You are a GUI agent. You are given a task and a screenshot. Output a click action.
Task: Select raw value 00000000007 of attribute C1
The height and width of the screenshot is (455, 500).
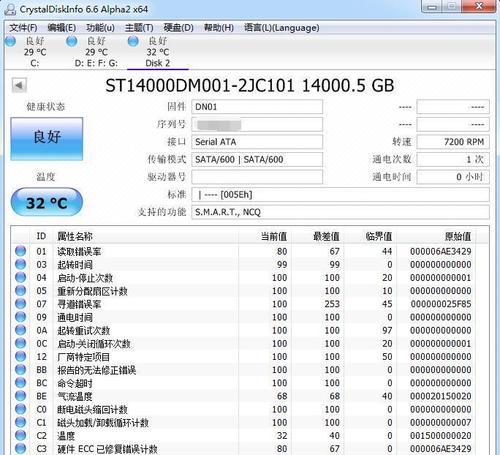[x=441, y=423]
